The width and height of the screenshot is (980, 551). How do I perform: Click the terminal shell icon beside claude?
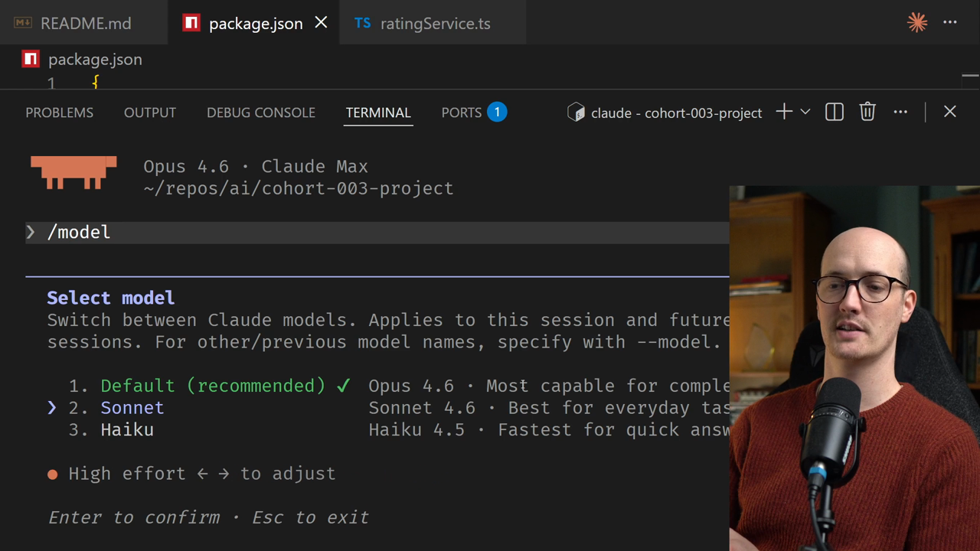click(576, 112)
